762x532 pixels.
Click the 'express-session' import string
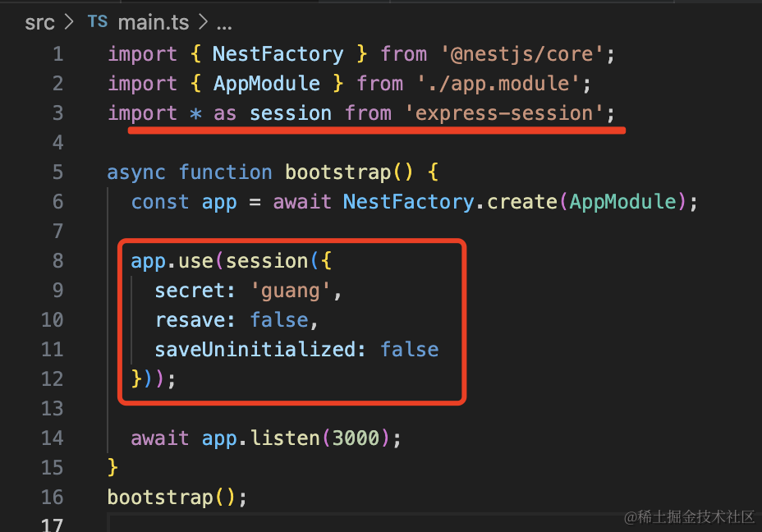(504, 113)
